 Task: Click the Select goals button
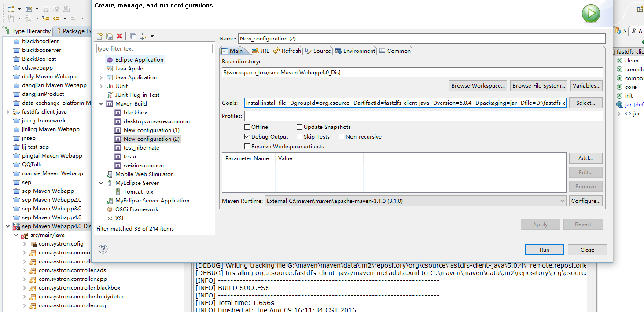(586, 103)
